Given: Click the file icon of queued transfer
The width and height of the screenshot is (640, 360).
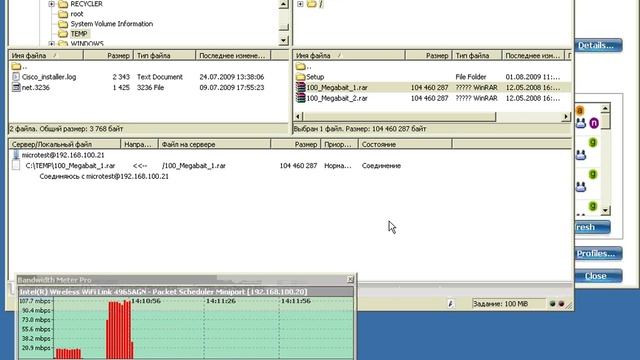Looking at the screenshot, I should (x=16, y=165).
